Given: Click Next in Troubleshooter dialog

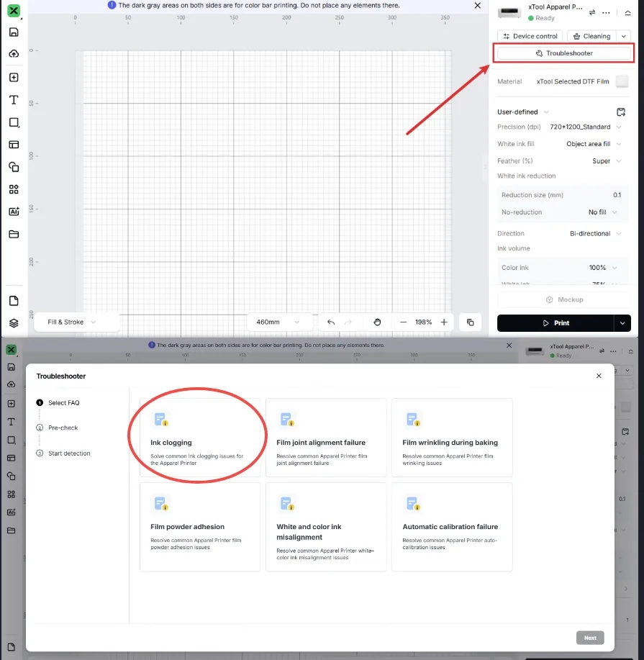Looking at the screenshot, I should click(590, 638).
